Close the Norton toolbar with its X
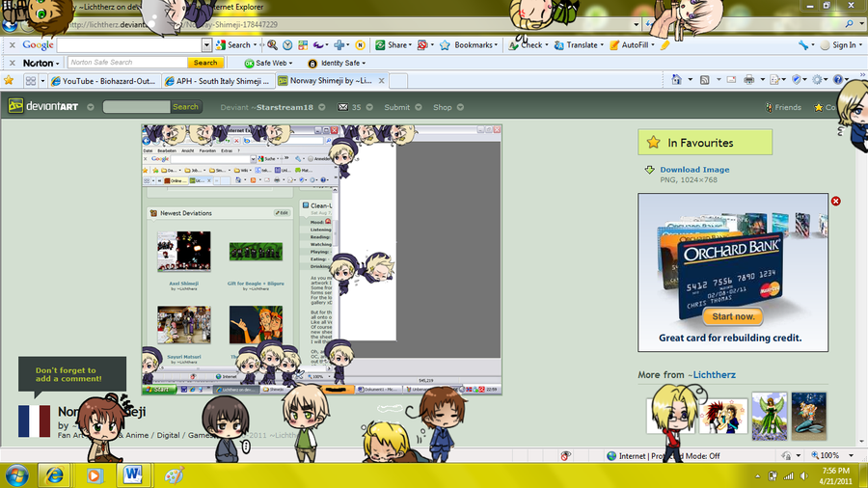The width and height of the screenshot is (868, 488). (x=13, y=63)
